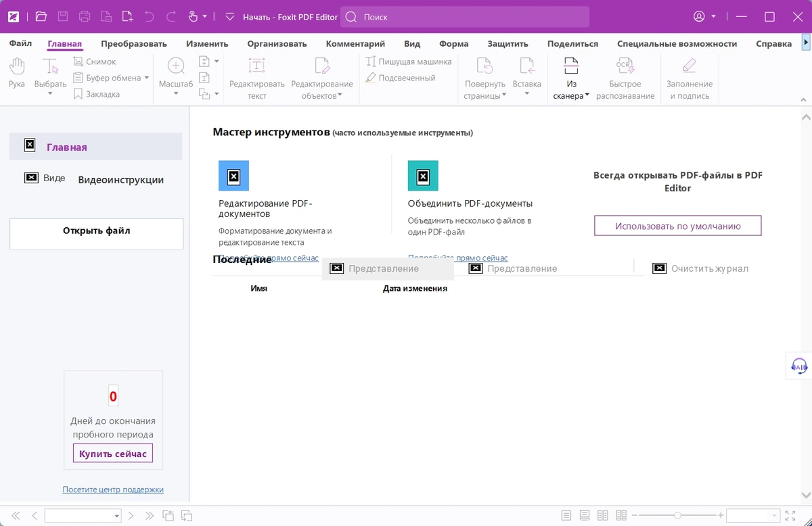812x526 pixels.
Task: Click the Открыть файл button
Action: coord(96,234)
